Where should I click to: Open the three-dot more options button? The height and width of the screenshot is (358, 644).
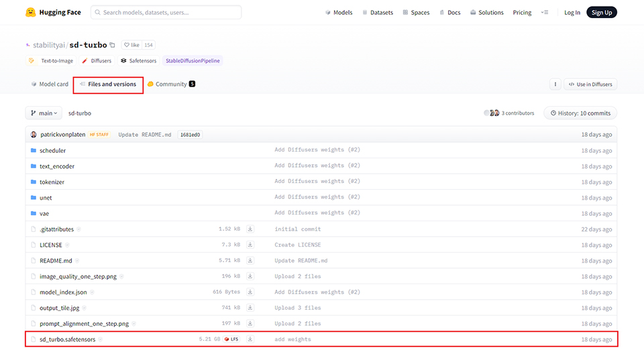(x=555, y=84)
